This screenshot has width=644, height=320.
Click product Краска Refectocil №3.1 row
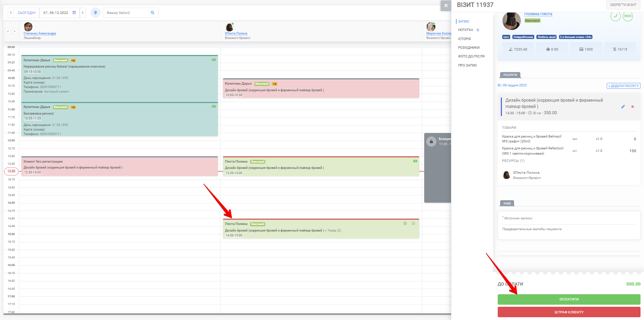[x=569, y=151]
